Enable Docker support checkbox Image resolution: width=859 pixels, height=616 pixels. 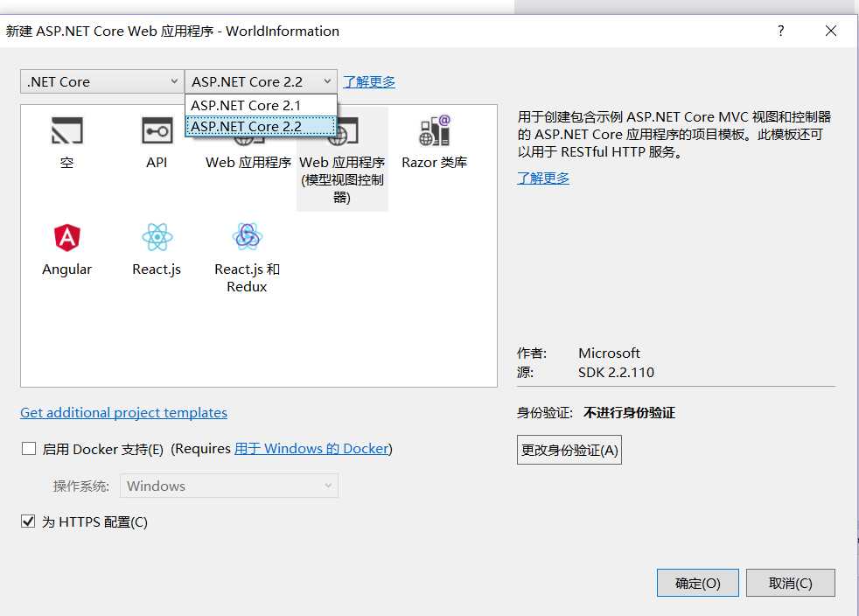[29, 449]
